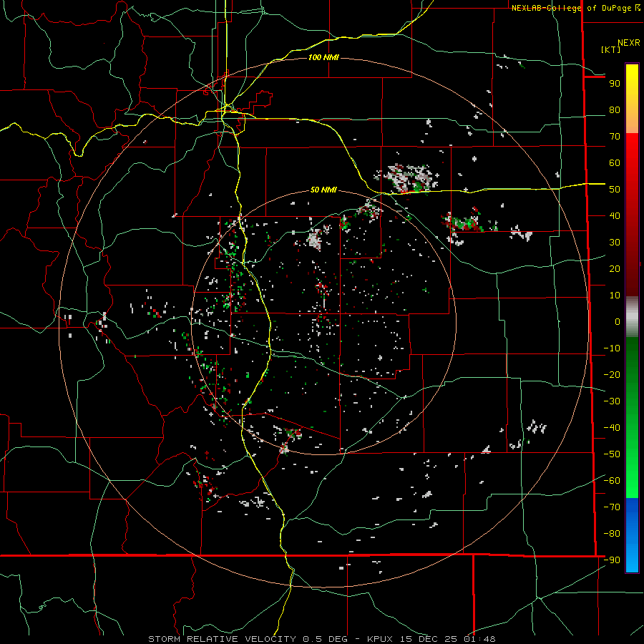Image resolution: width=644 pixels, height=644 pixels.
Task: Click the "15 DEC 25" date in the caption
Action: coord(429,639)
